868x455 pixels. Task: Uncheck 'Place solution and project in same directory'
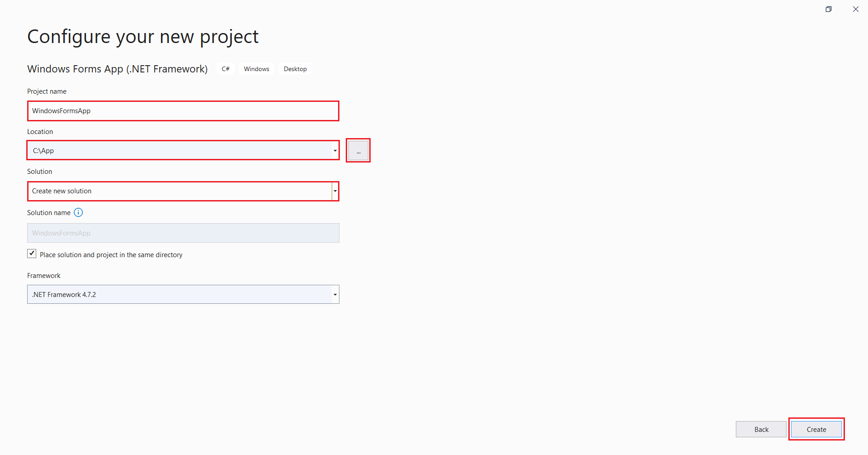click(x=32, y=254)
